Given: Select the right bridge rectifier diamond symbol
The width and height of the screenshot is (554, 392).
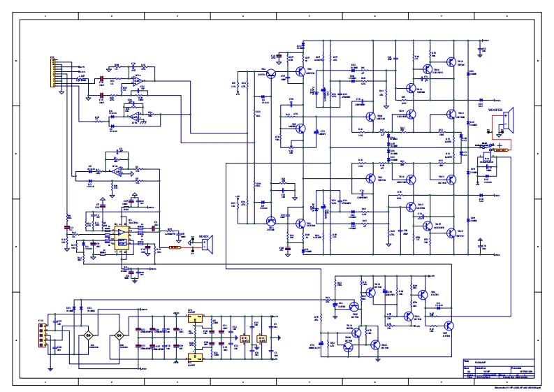Looking at the screenshot, I should coord(119,337).
